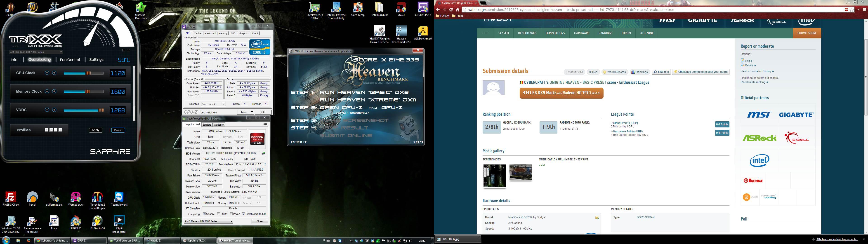Click GPU-Z Close button

[x=260, y=221]
